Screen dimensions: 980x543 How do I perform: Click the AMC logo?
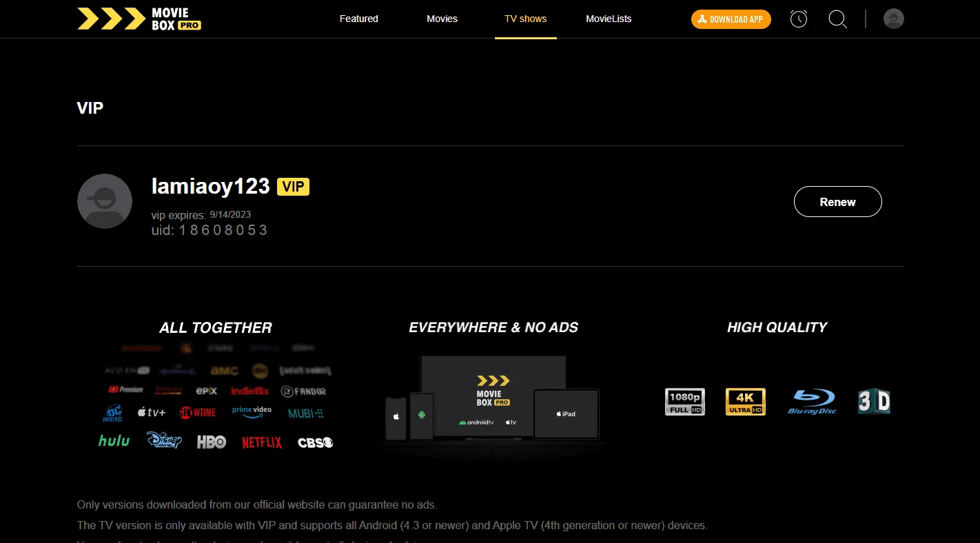point(225,371)
